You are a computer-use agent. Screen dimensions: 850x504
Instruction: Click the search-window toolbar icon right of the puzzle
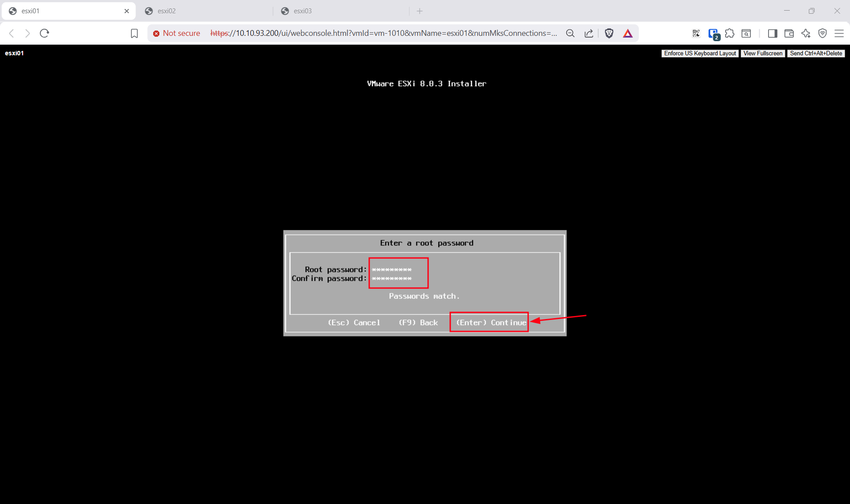click(746, 33)
